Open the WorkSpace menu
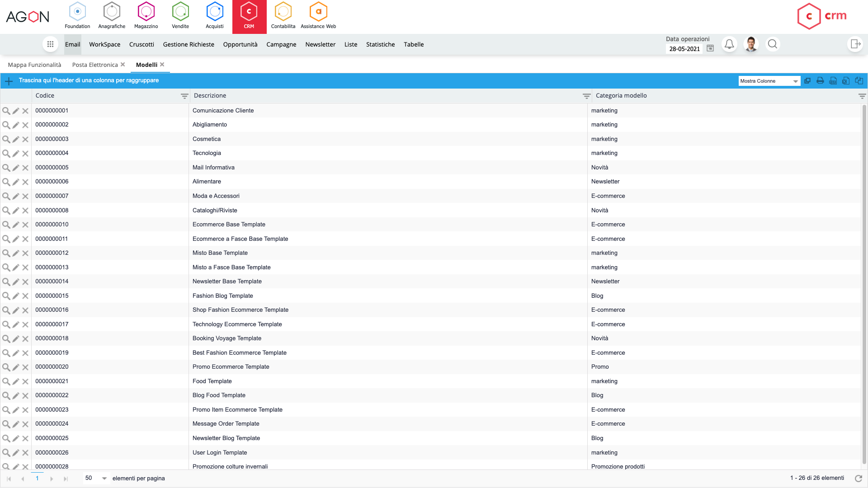This screenshot has height=488, width=868. click(104, 44)
